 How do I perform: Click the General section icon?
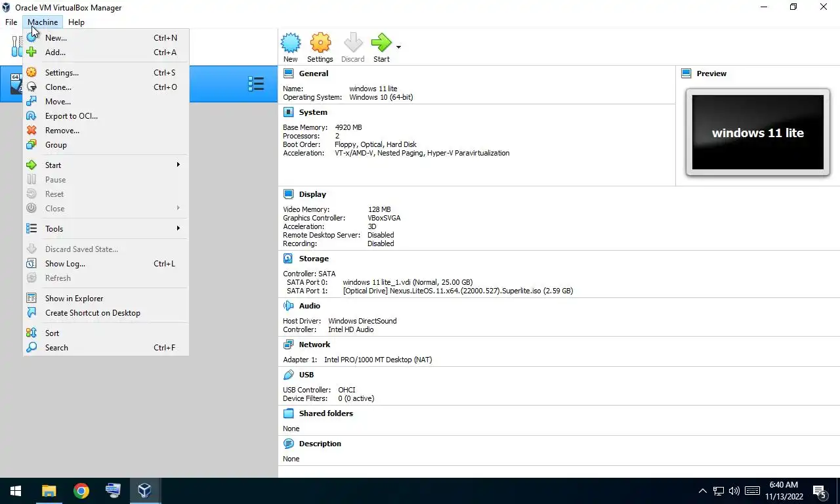288,73
